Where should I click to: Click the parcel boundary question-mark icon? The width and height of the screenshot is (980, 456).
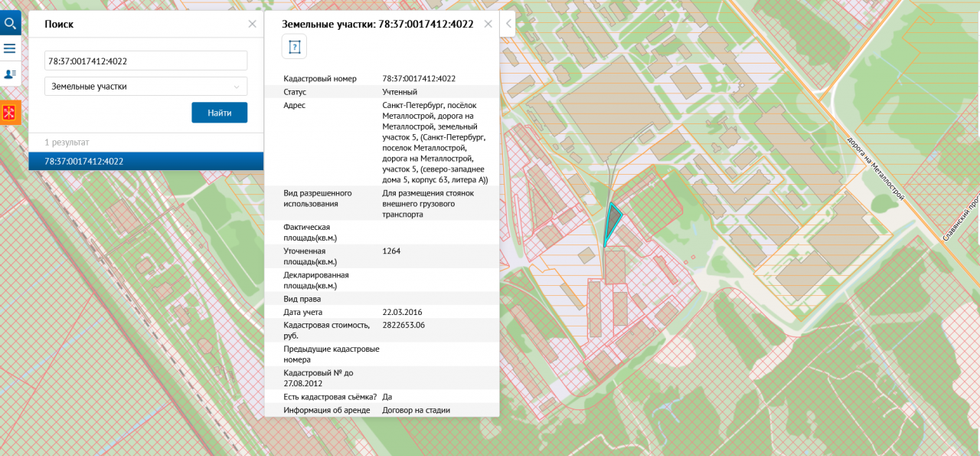294,47
